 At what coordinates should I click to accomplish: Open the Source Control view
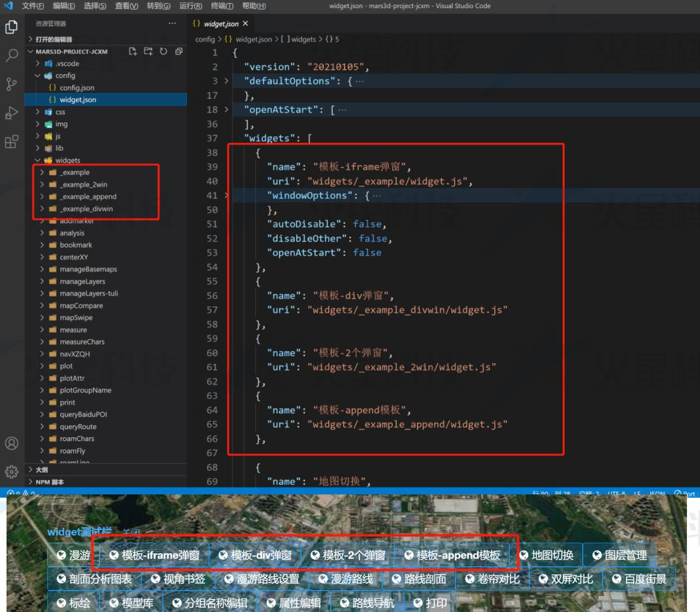pos(11,84)
